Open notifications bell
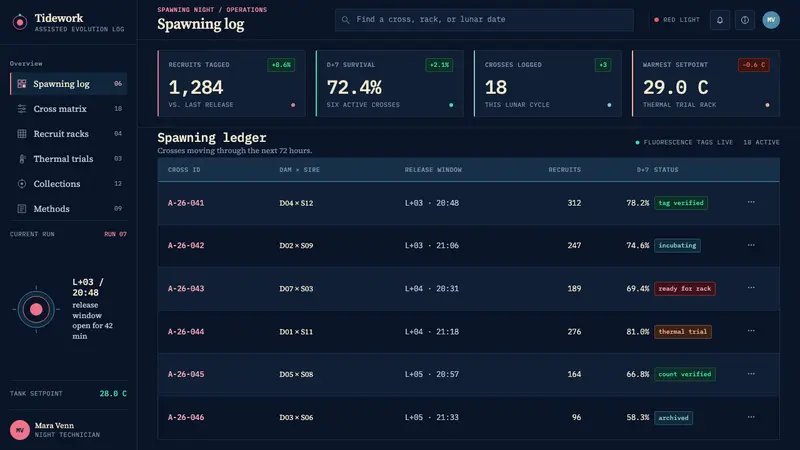 click(x=720, y=20)
